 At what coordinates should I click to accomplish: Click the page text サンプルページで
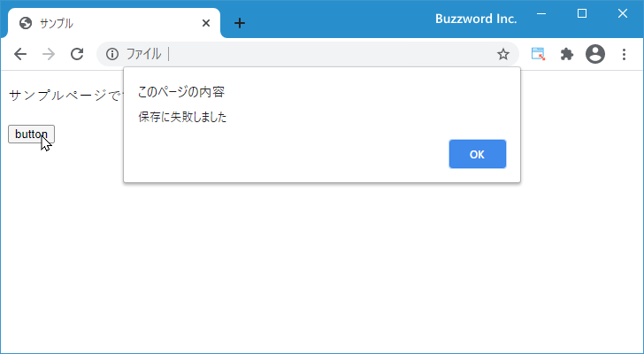[x=65, y=96]
